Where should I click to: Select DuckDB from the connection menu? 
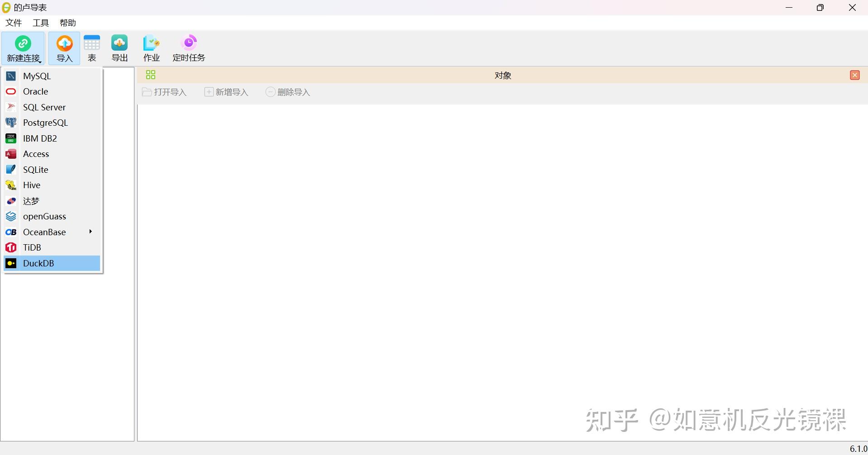(x=39, y=263)
